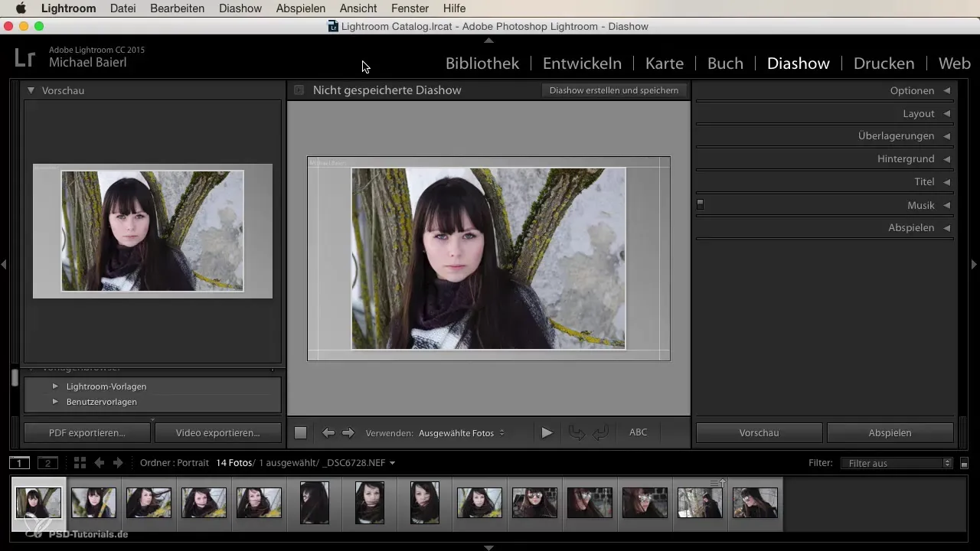Expand Benutzervorlagen folder
The height and width of the screenshot is (551, 980).
[55, 402]
